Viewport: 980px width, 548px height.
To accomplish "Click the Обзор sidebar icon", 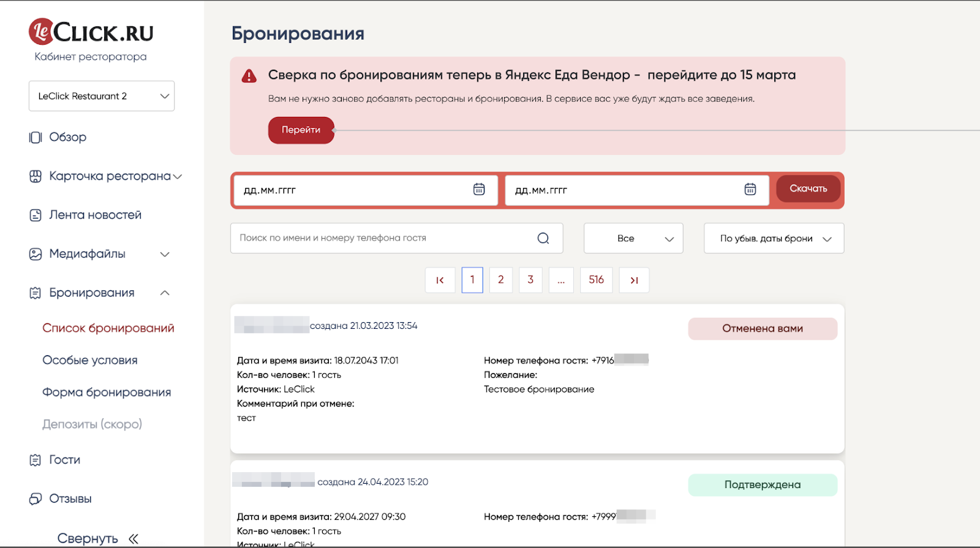I will pyautogui.click(x=36, y=137).
